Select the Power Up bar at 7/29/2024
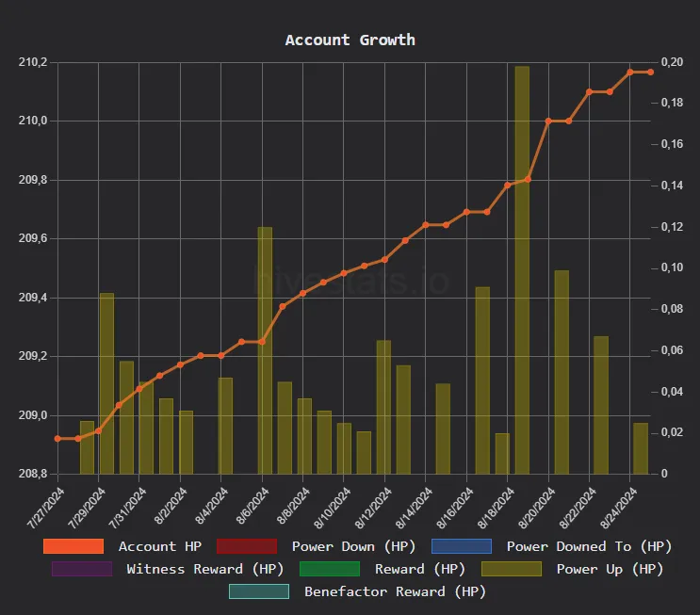700x615 pixels. 106,383
